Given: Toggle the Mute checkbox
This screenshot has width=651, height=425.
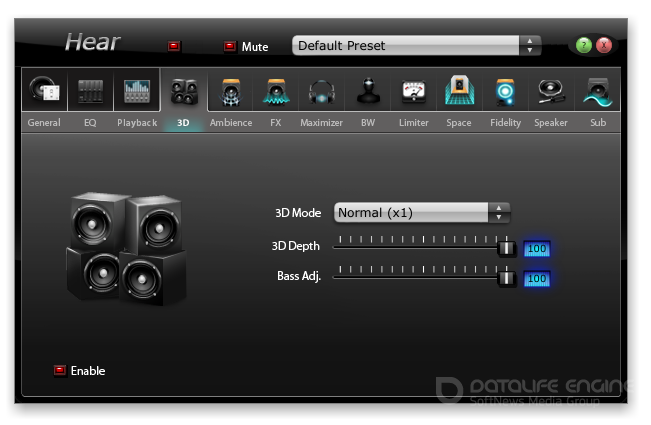Looking at the screenshot, I should 230,46.
